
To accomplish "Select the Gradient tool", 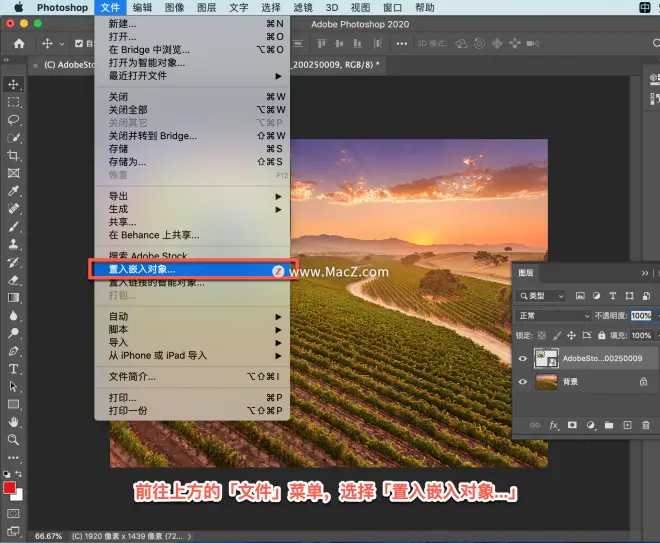I will tap(13, 298).
